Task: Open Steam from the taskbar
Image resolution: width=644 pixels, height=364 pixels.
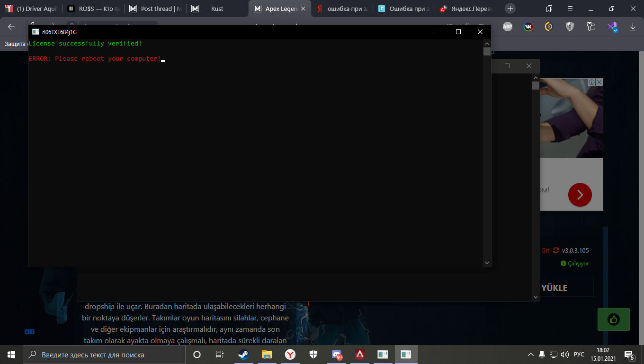Action: coord(243,355)
